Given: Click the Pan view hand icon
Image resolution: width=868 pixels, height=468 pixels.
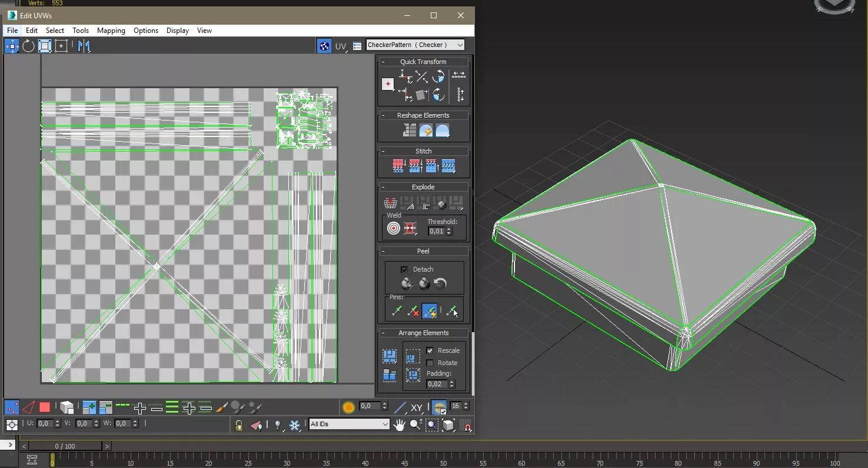Looking at the screenshot, I should point(400,424).
